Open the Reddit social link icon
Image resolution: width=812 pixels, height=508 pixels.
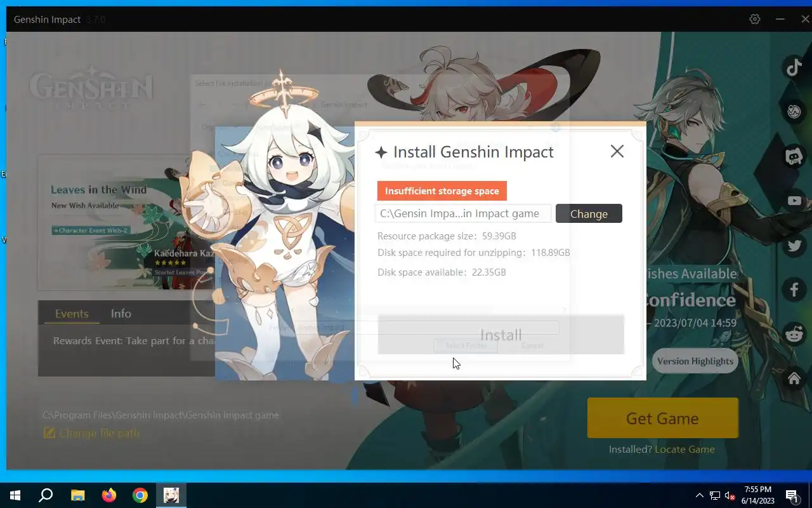794,334
